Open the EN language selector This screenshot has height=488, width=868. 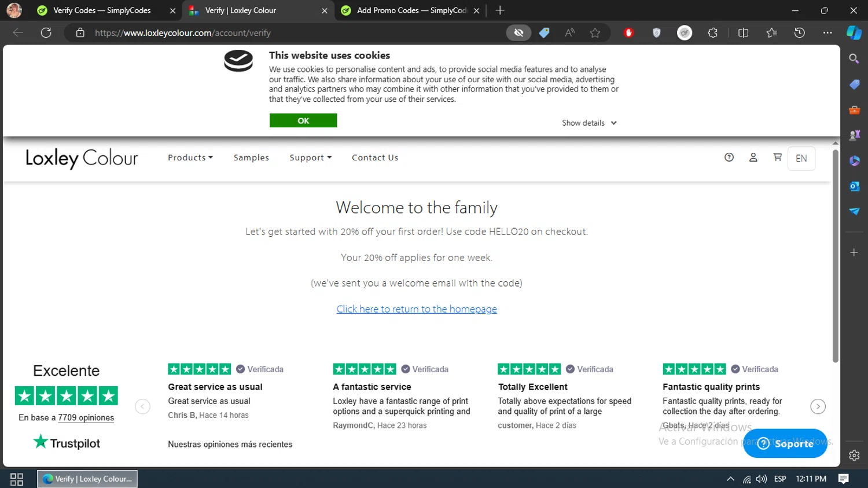[801, 159]
